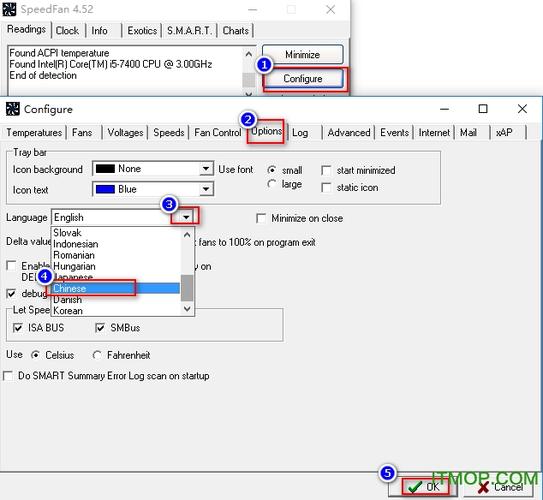Click the Configure window fan icon
This screenshot has width=543, height=500.
pos(12,109)
